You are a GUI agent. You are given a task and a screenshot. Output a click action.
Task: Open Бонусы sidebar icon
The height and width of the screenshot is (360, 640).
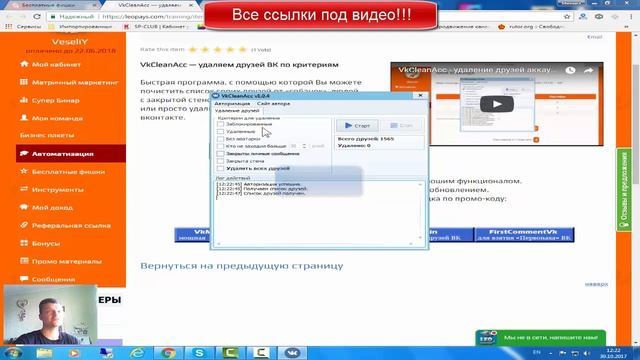[24, 243]
